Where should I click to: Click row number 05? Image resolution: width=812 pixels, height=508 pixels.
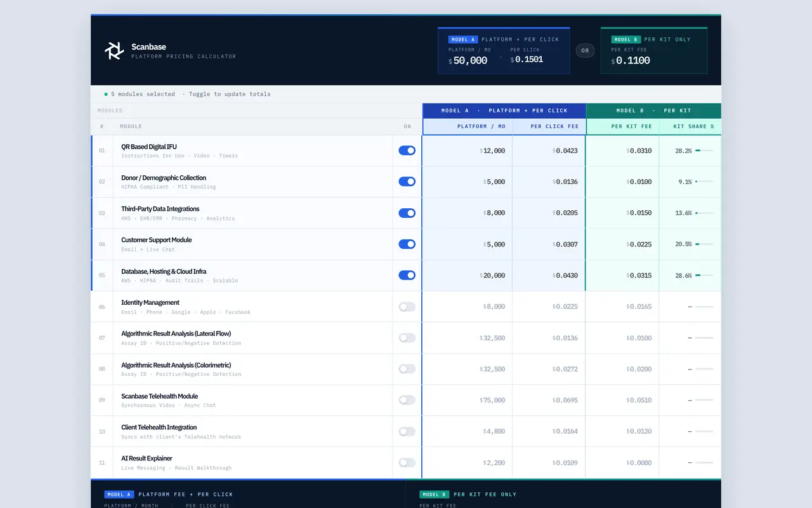(102, 276)
